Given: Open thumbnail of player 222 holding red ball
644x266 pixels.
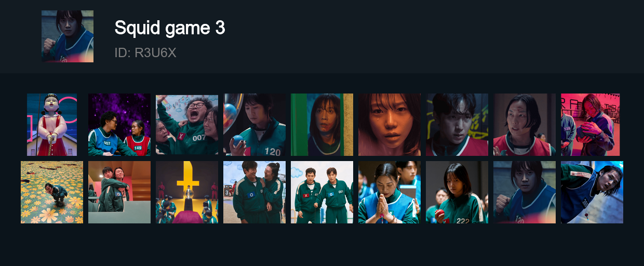Looking at the screenshot, I should pyautogui.click(x=457, y=192).
